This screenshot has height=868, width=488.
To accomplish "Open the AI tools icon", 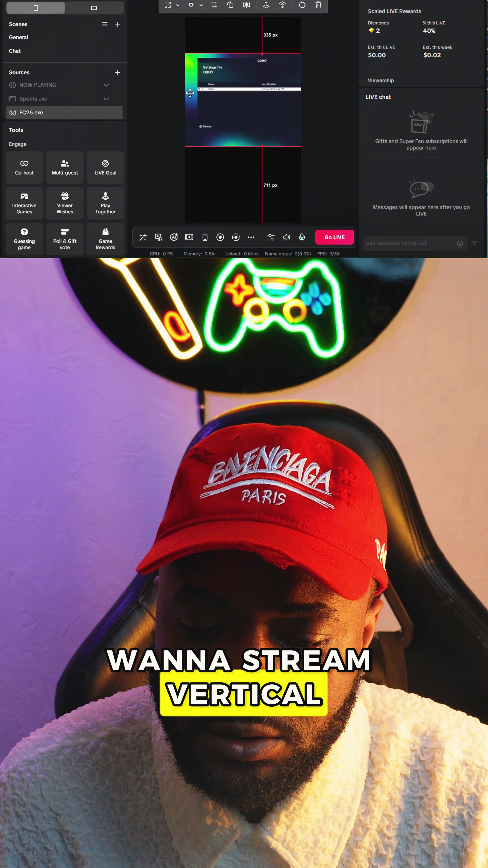I will [174, 237].
